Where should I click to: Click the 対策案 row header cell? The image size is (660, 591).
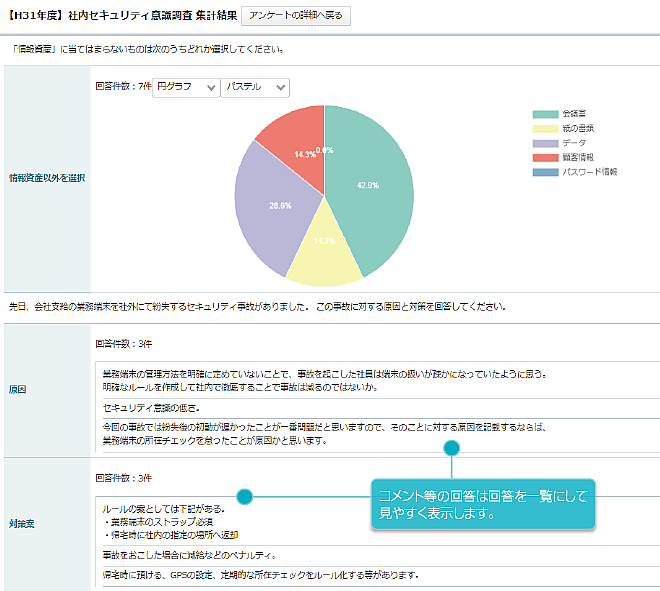click(x=47, y=523)
